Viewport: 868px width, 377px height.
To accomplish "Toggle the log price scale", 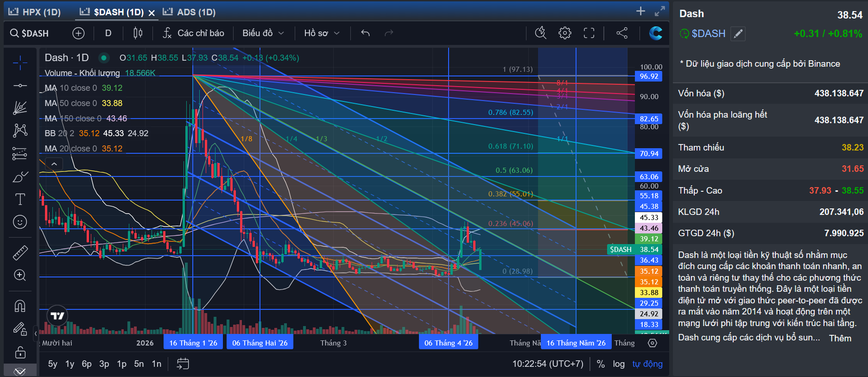I will (x=619, y=364).
